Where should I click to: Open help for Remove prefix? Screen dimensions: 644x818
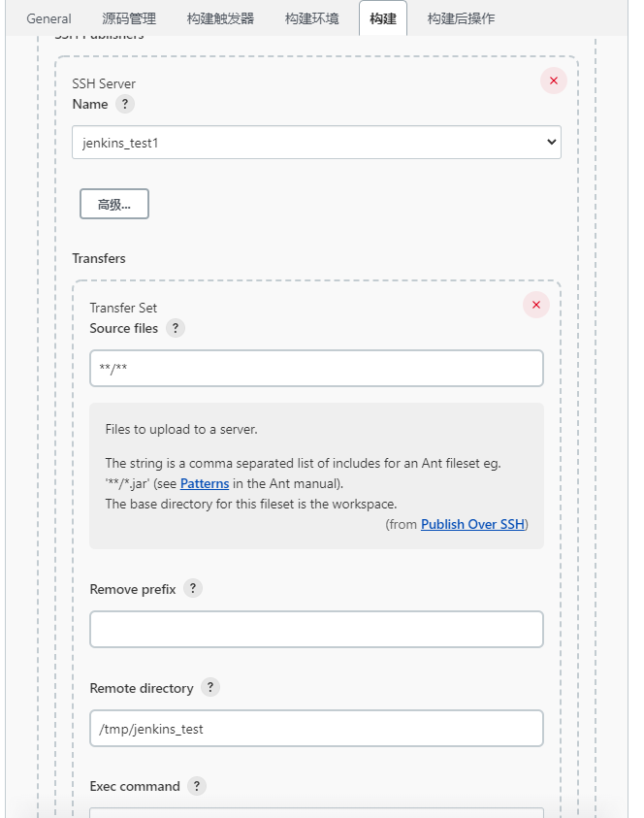(193, 588)
